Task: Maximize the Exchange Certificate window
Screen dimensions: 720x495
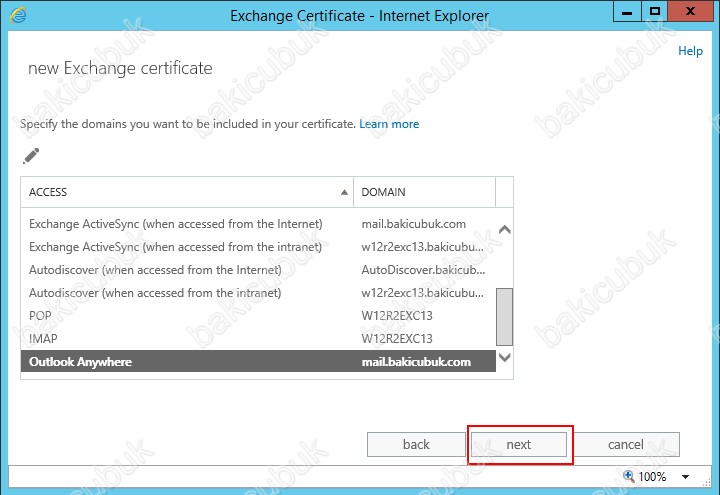Action: tap(654, 11)
